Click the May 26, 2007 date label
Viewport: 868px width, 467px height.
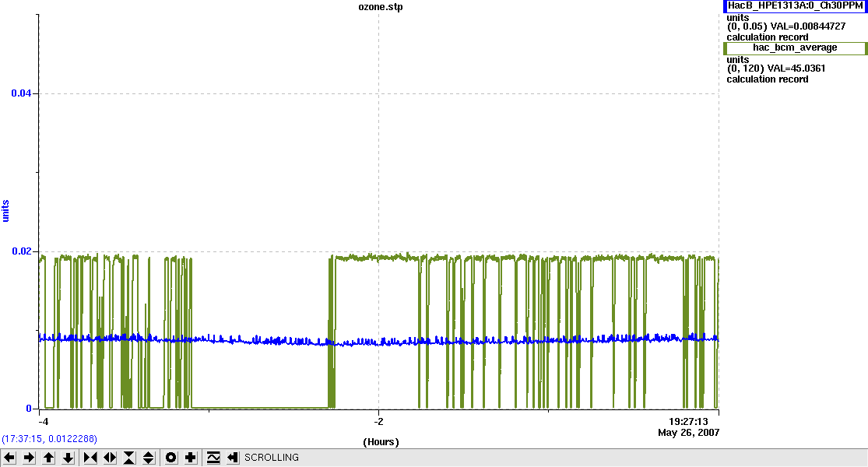point(689,433)
